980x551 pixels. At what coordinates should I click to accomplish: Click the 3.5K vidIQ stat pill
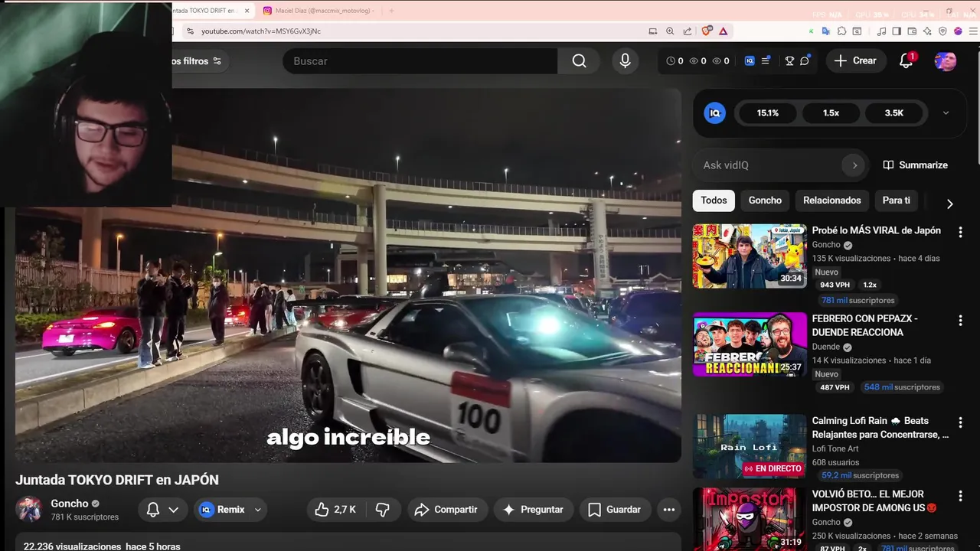[x=893, y=112]
